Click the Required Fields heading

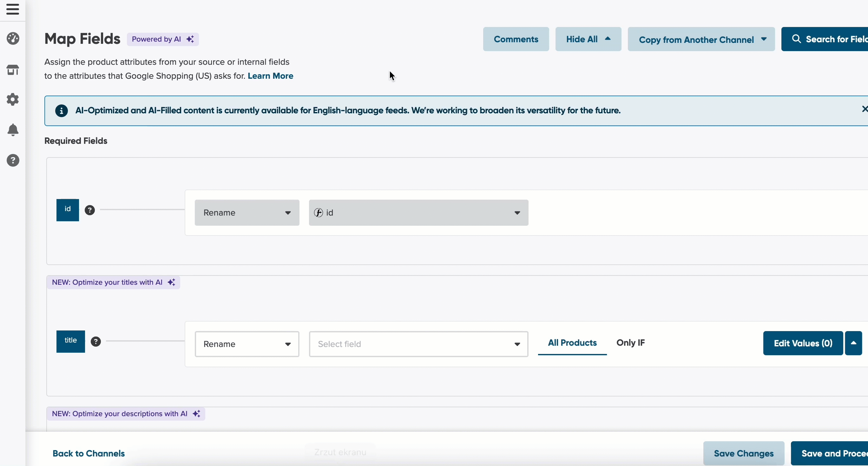76,141
